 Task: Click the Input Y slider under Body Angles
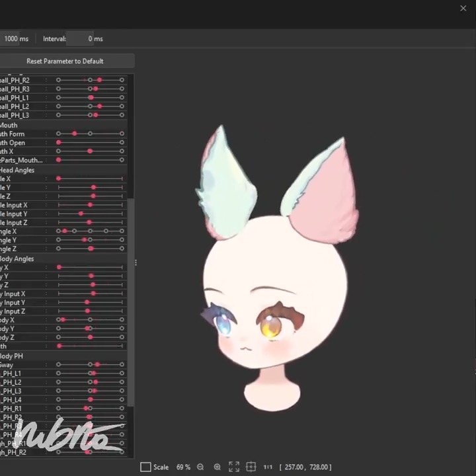click(x=90, y=302)
